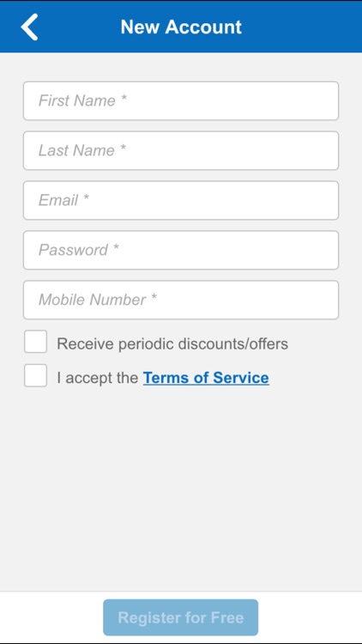
Task: Tick the Receive periodic discounts/offers checkbox
Action: 35,341
